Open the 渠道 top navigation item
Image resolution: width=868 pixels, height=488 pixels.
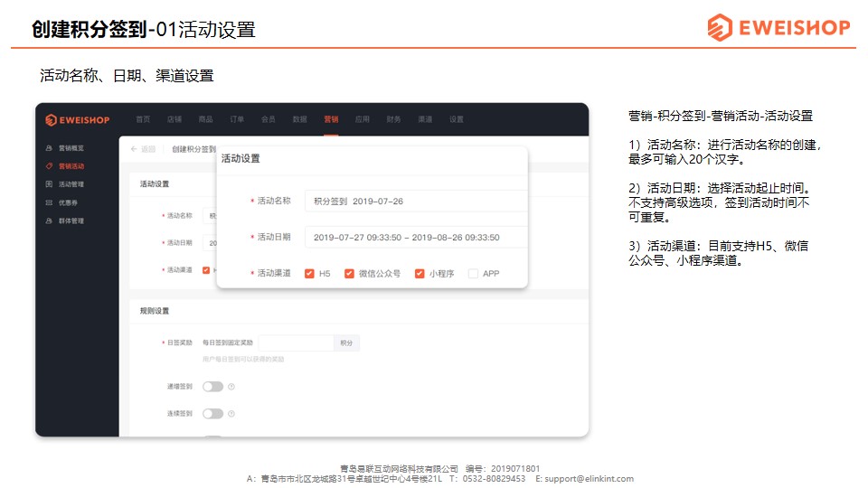pos(425,119)
